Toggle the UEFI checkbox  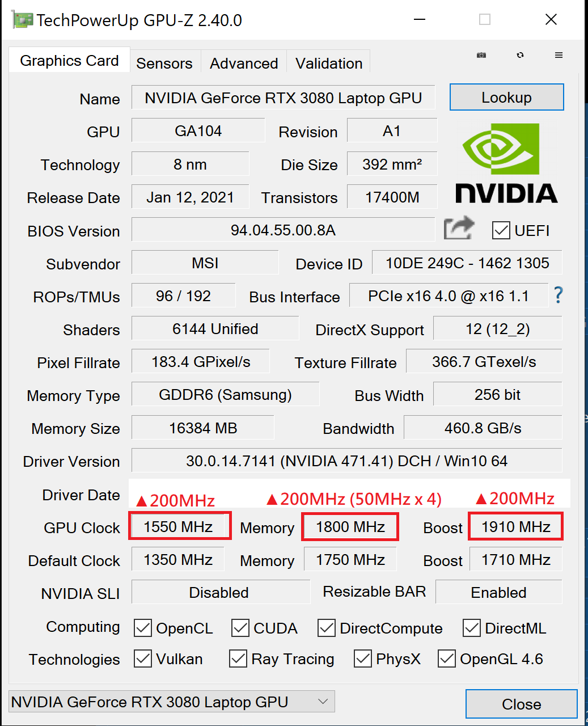point(501,230)
